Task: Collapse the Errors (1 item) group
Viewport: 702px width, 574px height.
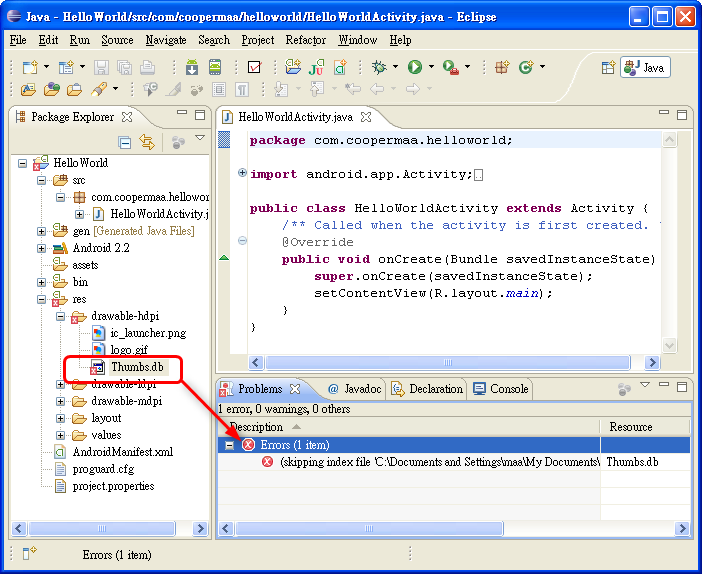Action: pyautogui.click(x=229, y=445)
